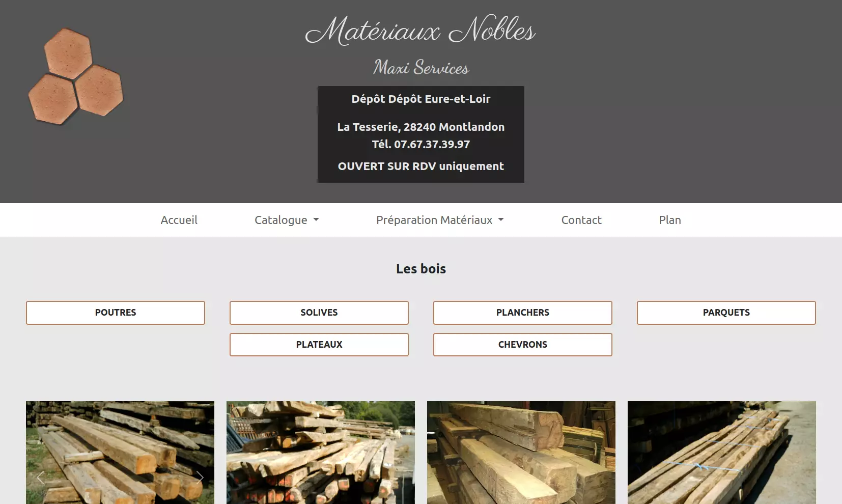Select the POUTRES category button
This screenshot has width=842, height=504.
[x=116, y=313]
